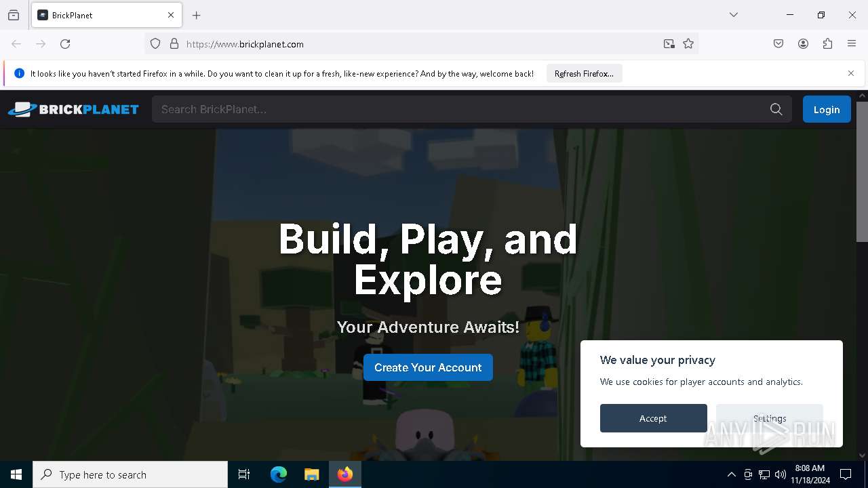Close the BrickPlanet tab

click(171, 15)
